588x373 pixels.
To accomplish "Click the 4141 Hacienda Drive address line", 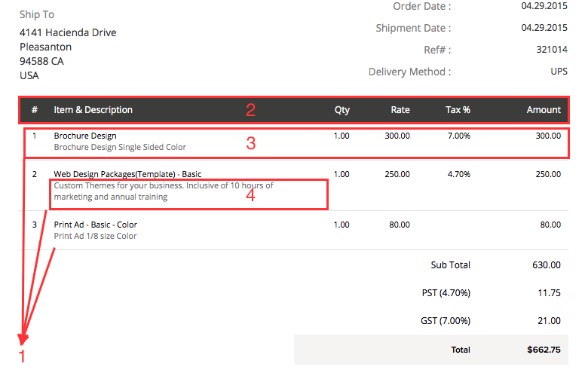I will click(x=68, y=32).
